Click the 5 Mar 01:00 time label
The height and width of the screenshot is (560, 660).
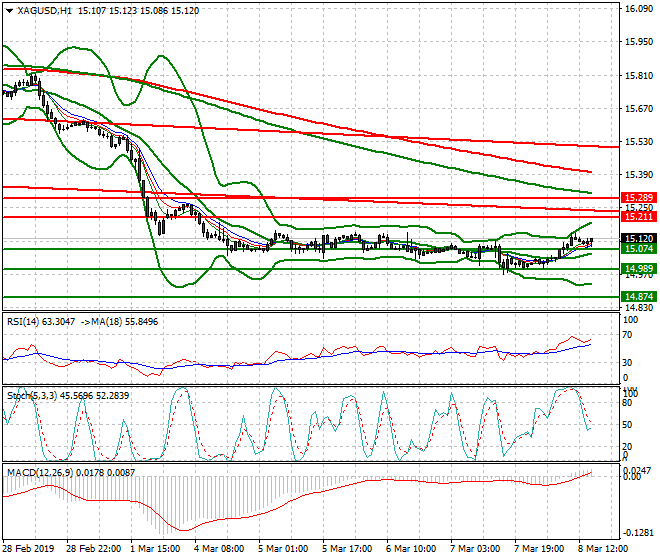283,551
